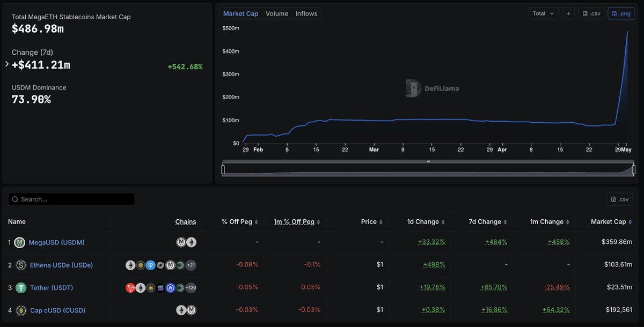Click the Ethereum chain icon in Cap cUSD row
The image size is (644, 327).
(x=181, y=310)
